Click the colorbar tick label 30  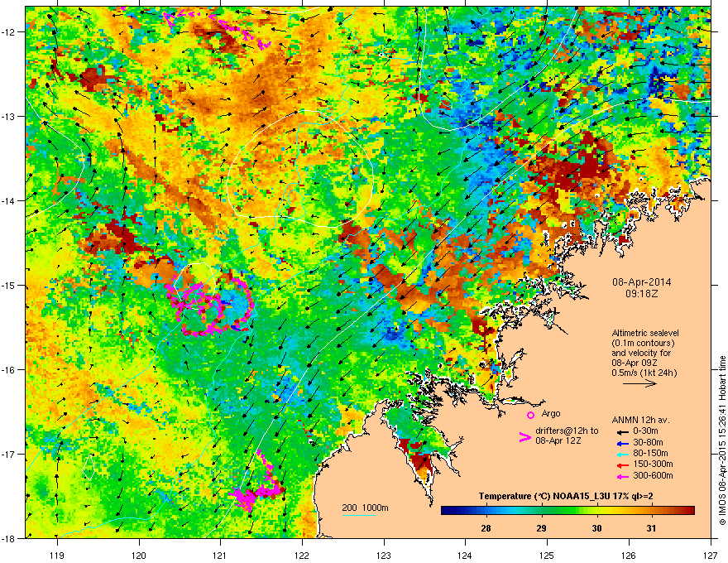pos(596,528)
